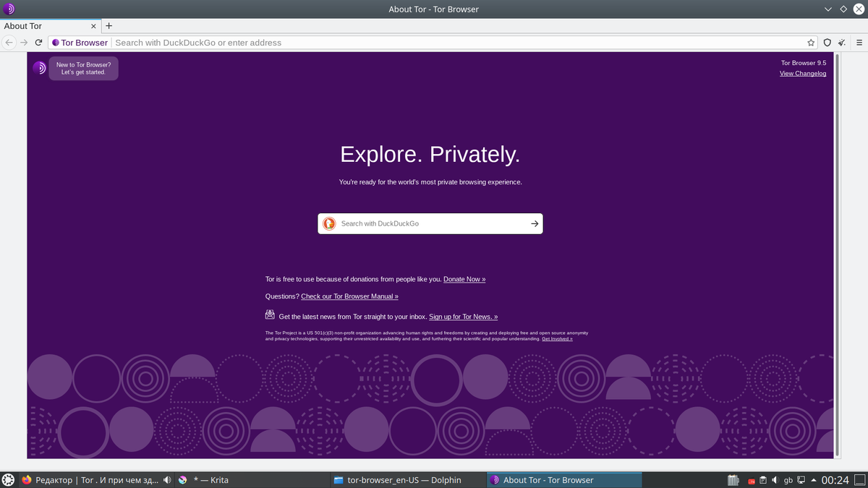The width and height of the screenshot is (868, 488).
Task: Open the security level shield
Action: [x=827, y=43]
